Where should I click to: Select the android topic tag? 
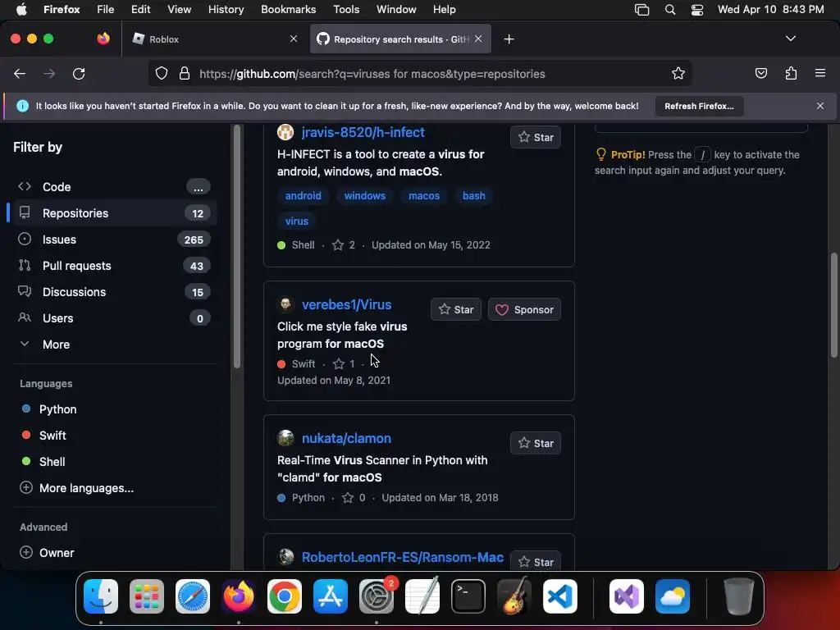[x=304, y=196]
